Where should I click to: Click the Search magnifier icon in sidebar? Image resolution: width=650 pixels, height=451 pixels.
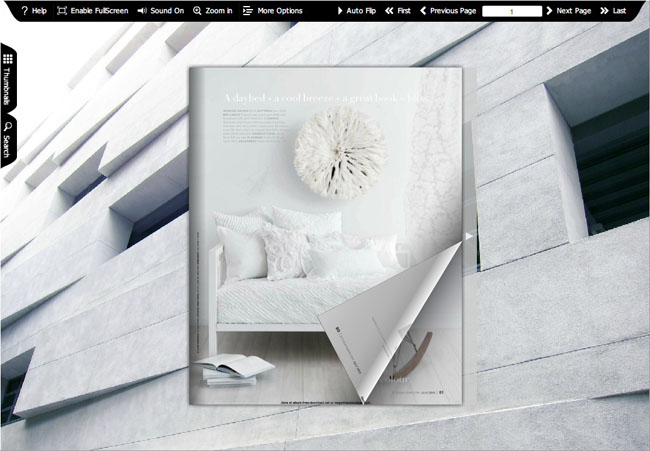coord(8,126)
